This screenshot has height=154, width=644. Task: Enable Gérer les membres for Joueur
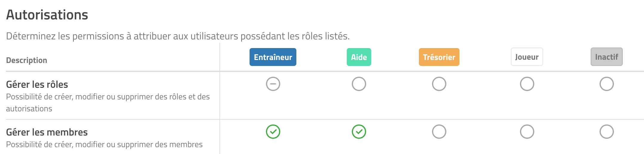(527, 132)
